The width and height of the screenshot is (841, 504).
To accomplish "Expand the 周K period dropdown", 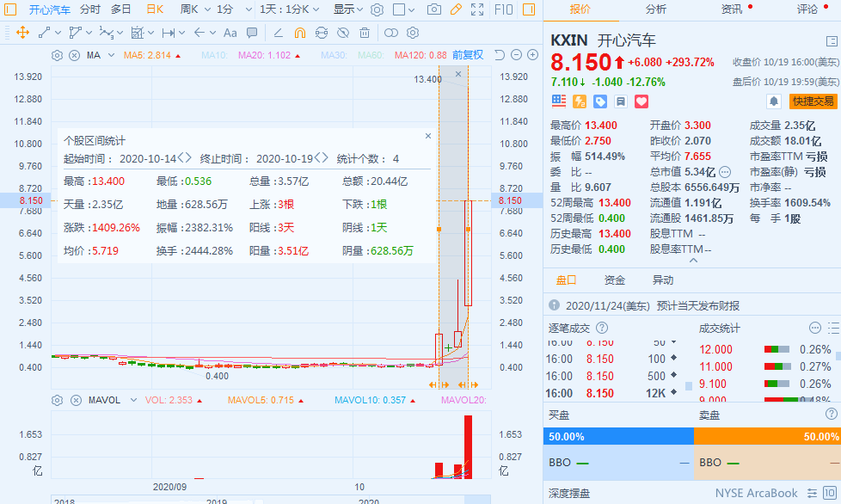I will pyautogui.click(x=194, y=9).
